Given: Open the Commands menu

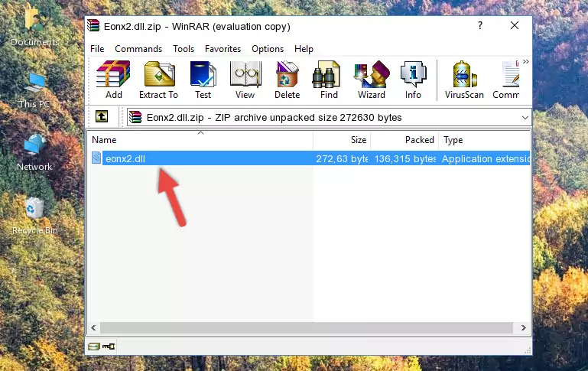Looking at the screenshot, I should [x=138, y=49].
